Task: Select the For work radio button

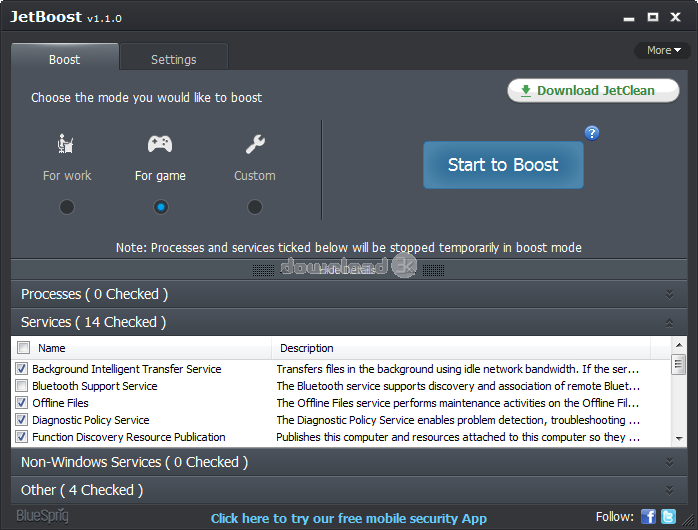Action: click(x=66, y=207)
